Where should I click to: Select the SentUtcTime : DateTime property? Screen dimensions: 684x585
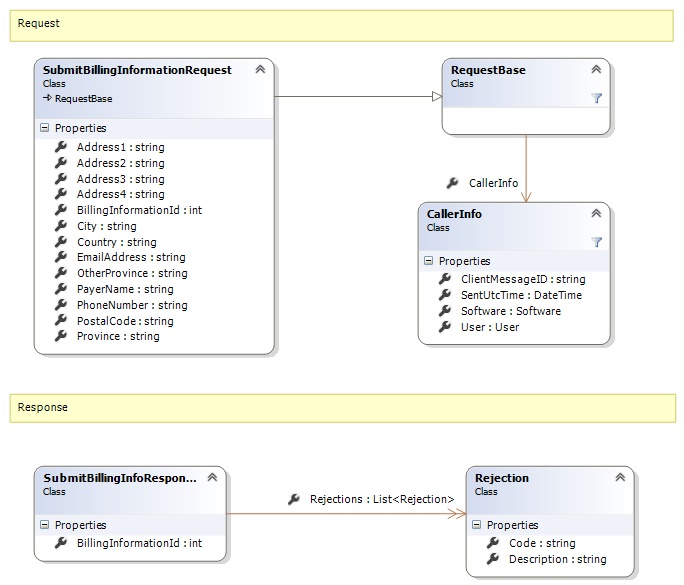coord(521,295)
